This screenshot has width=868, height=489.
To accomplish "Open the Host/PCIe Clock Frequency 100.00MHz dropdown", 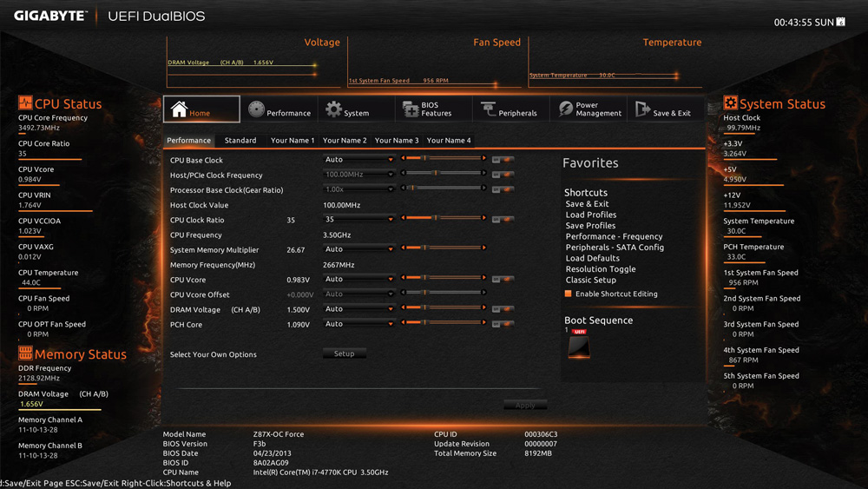I will (358, 175).
